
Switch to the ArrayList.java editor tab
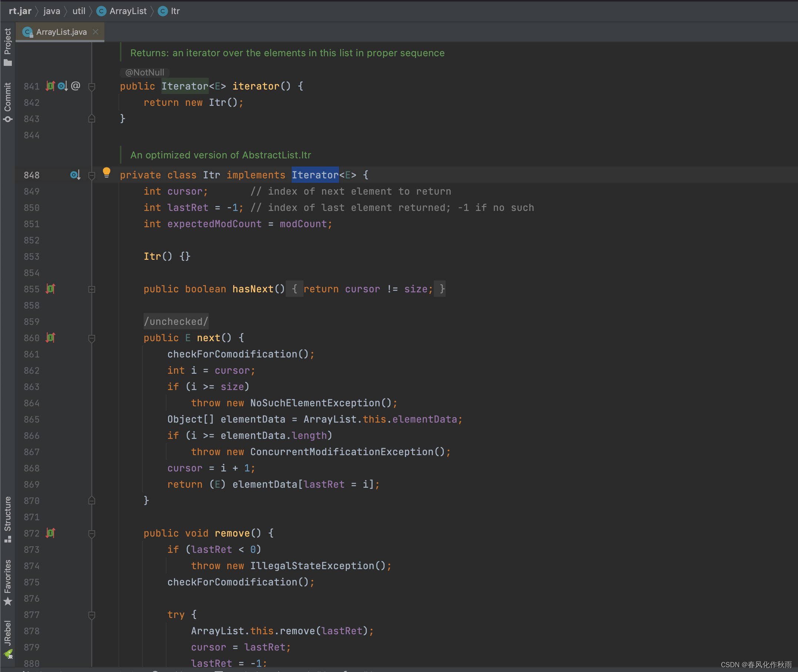point(61,31)
